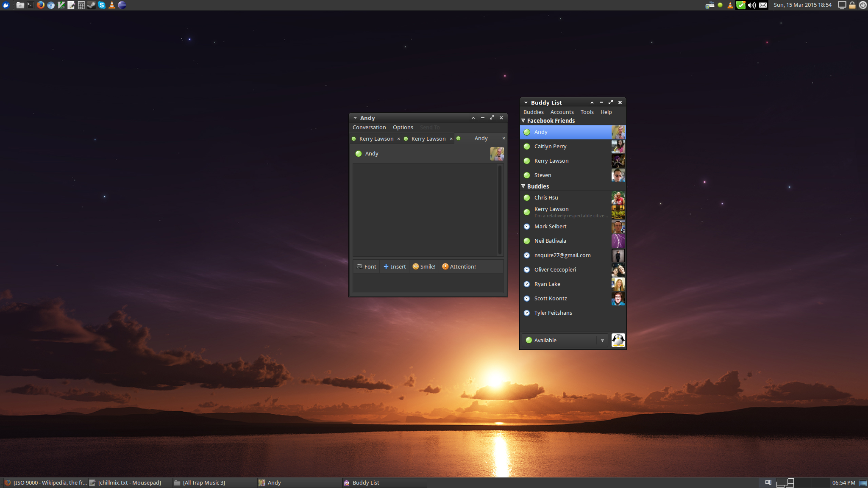Launch the terminal emulator from the panel
The image size is (868, 488).
[x=31, y=5]
